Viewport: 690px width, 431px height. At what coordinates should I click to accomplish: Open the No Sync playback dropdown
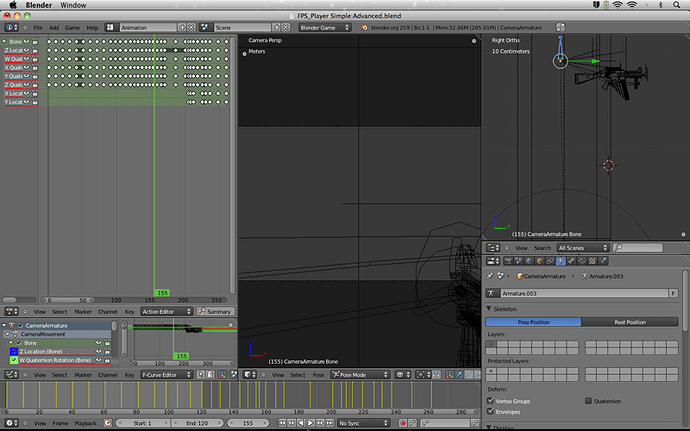(363, 423)
